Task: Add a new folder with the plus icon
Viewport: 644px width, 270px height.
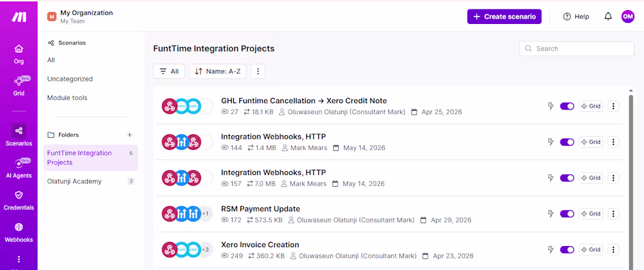Action: [130, 135]
